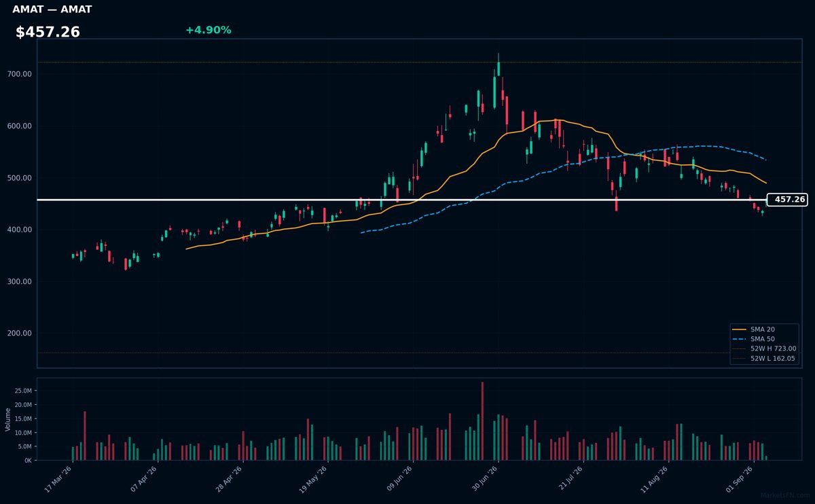Click the Volume axis title
The image size is (815, 504).
[8, 419]
